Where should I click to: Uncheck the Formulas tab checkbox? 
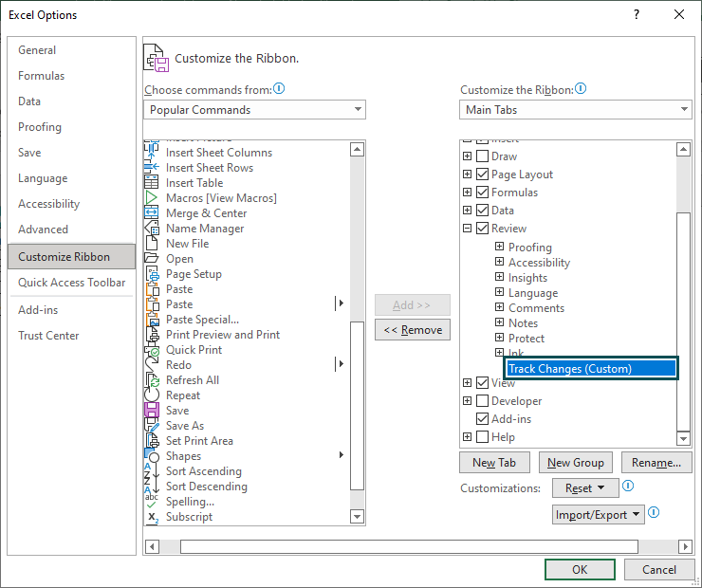[x=482, y=192]
